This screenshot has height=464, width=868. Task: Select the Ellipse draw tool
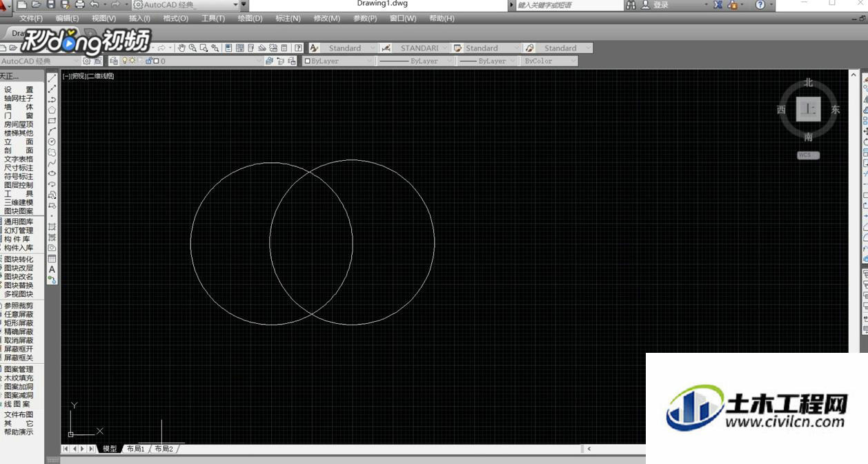(x=52, y=173)
